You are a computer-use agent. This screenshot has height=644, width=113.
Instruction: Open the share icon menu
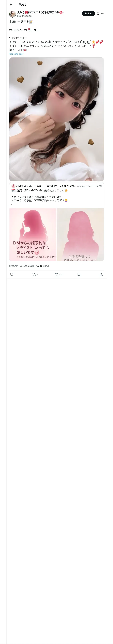pos(101,275)
